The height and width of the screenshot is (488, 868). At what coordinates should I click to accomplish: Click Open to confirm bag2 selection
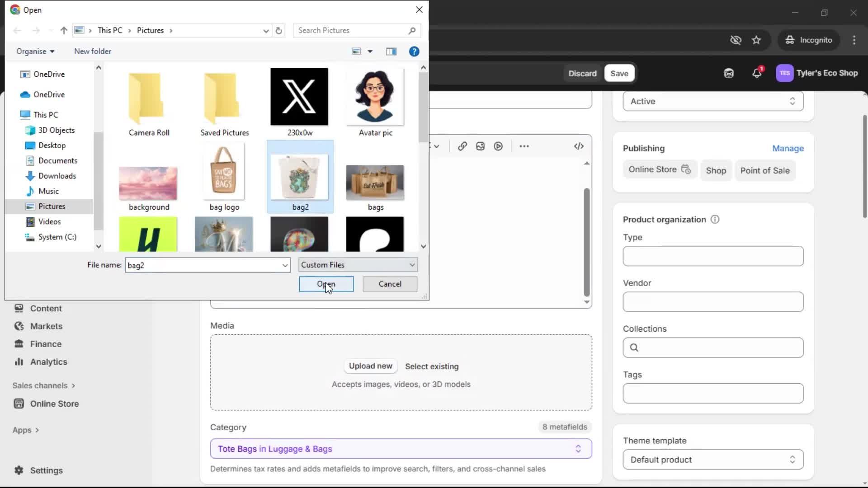click(x=326, y=284)
